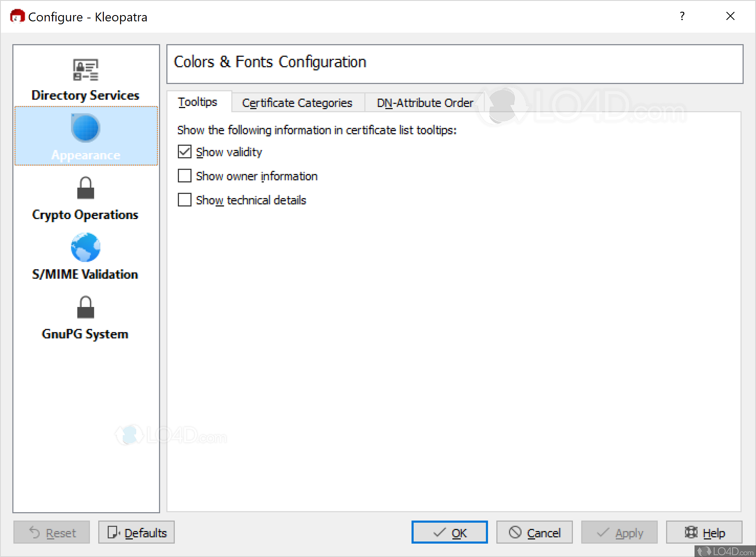Click the undo arrow icon on Reset

34,532
